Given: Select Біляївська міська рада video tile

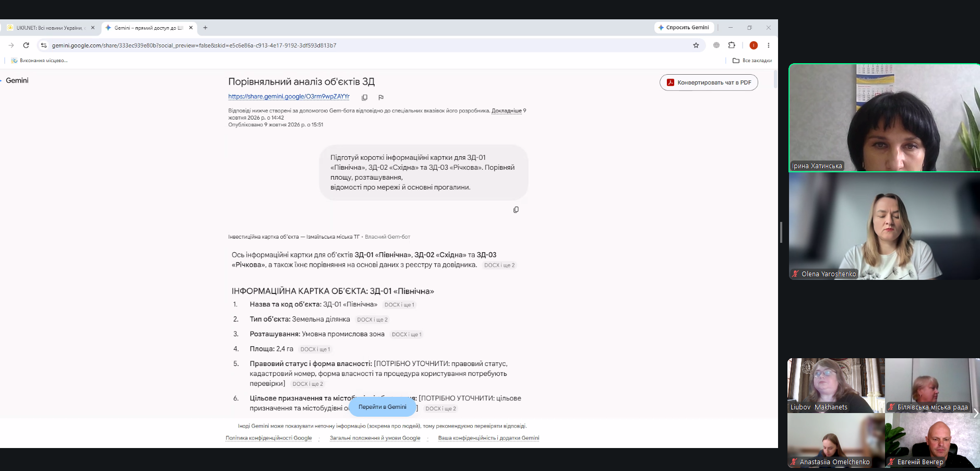Looking at the screenshot, I should [x=933, y=385].
